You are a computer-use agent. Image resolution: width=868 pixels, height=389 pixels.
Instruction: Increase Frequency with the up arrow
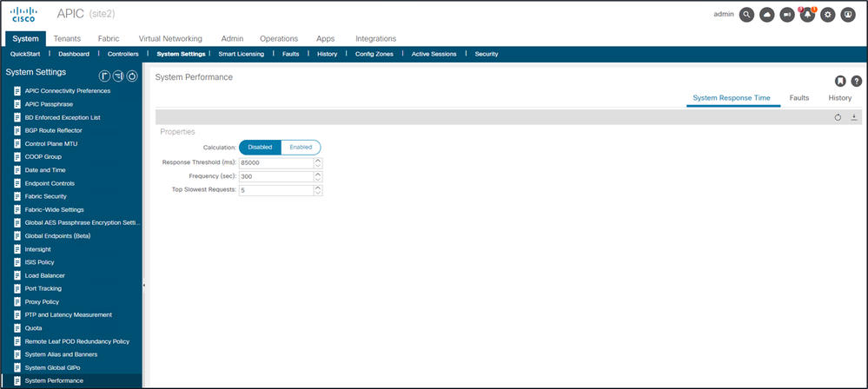coord(318,174)
